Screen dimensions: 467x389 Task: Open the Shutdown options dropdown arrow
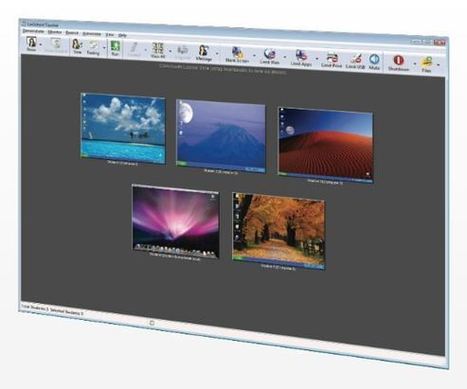[415, 64]
